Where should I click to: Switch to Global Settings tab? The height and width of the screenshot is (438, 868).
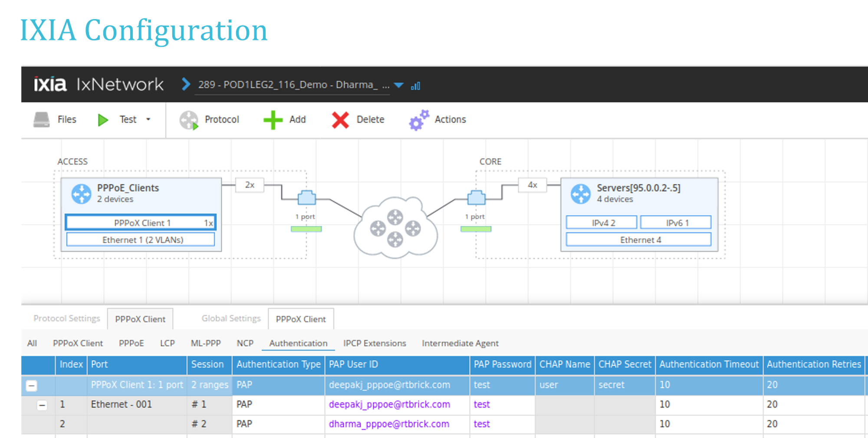pyautogui.click(x=231, y=318)
